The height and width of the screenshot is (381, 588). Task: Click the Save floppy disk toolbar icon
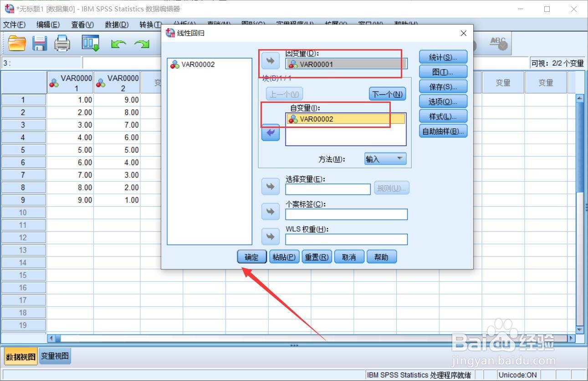[40, 44]
